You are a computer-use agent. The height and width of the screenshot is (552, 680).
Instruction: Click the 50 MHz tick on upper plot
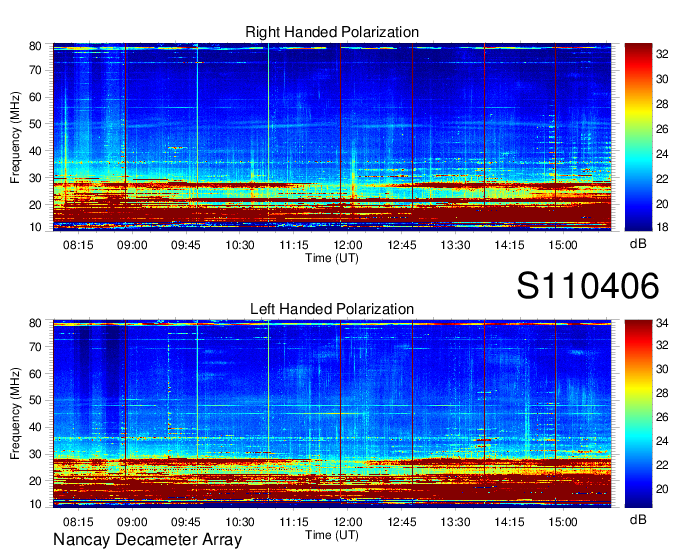35,124
